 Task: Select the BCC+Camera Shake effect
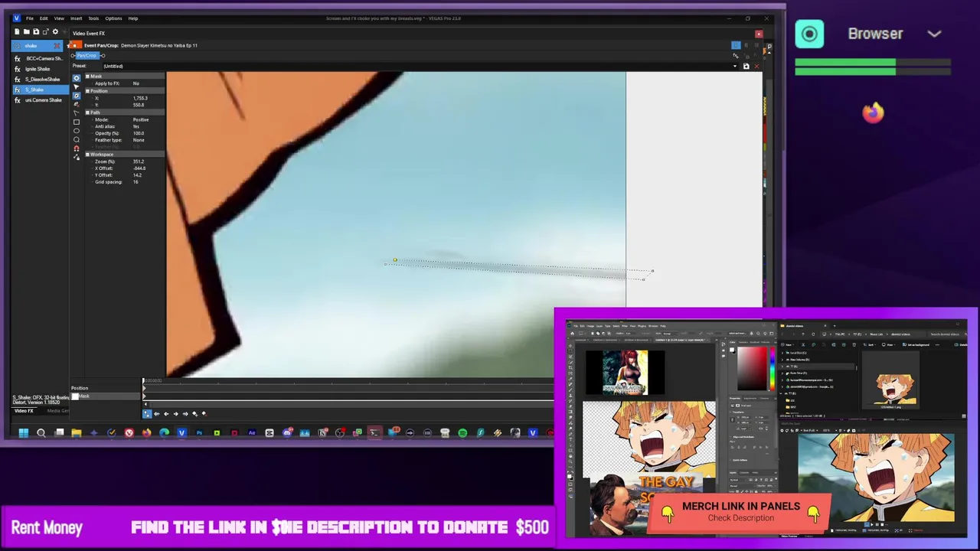[x=44, y=58]
